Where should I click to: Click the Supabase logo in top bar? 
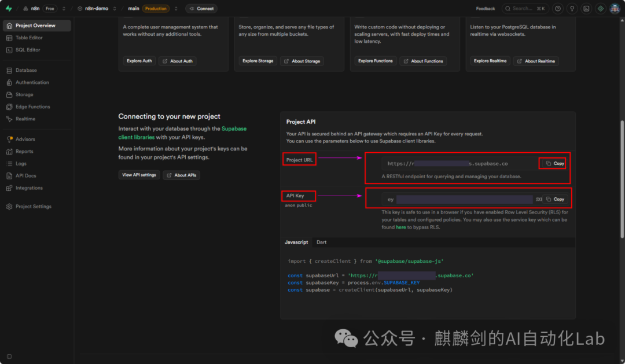[8, 8]
